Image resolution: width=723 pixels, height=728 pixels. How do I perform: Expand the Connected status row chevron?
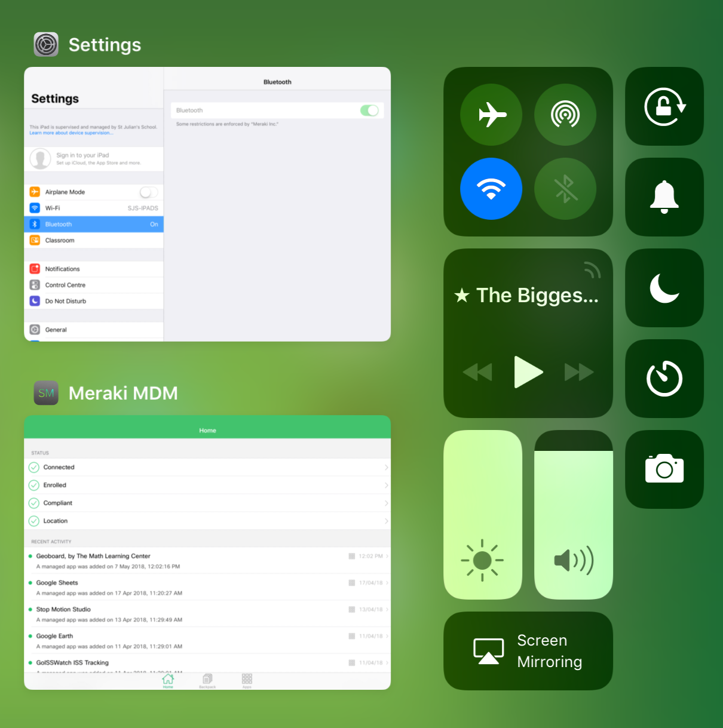point(387,468)
